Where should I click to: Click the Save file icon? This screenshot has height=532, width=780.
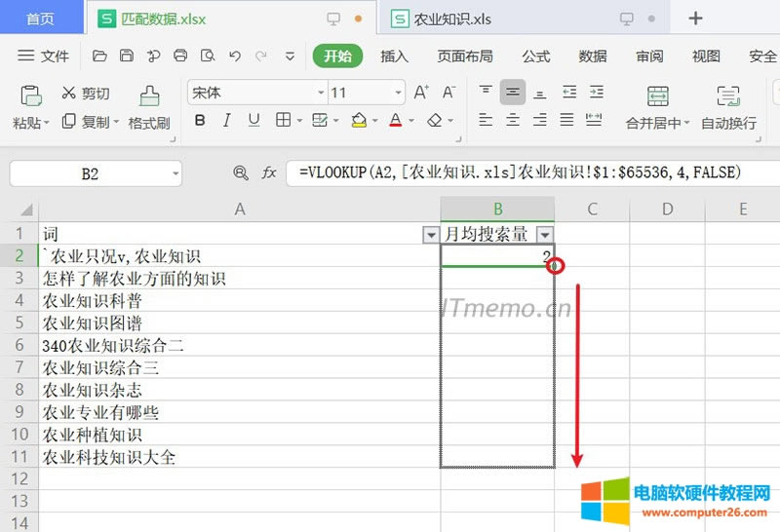click(x=127, y=57)
